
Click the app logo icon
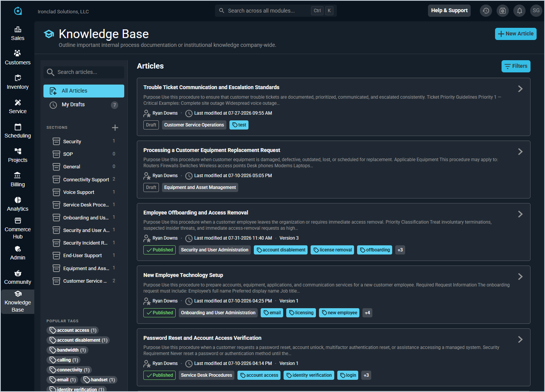pos(18,11)
